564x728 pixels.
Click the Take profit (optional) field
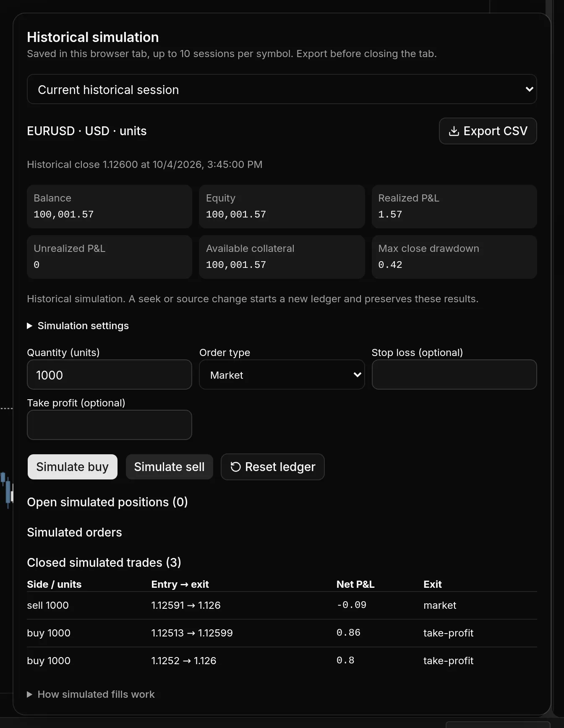tap(110, 425)
